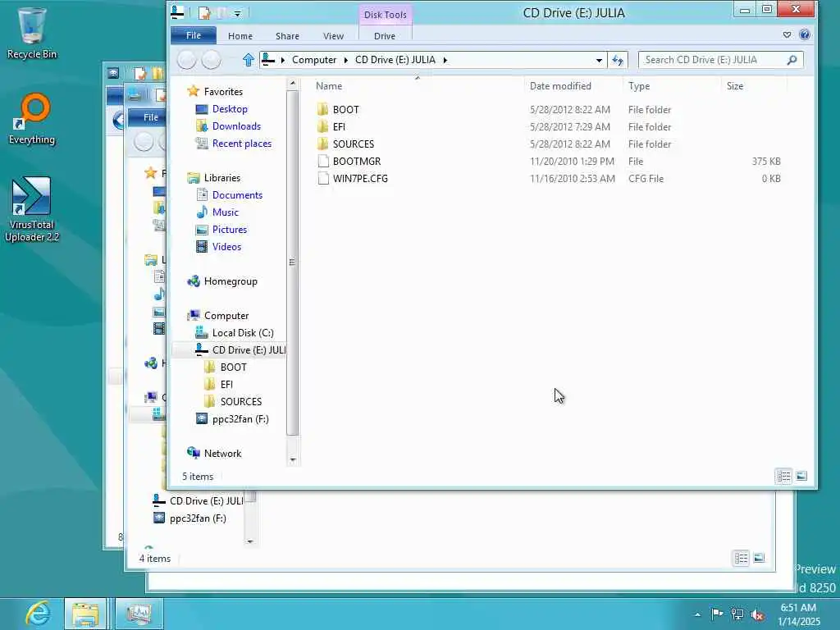840x630 pixels.
Task: Open VirusTotal Uploader 2.2 shortcut
Action: [32, 209]
